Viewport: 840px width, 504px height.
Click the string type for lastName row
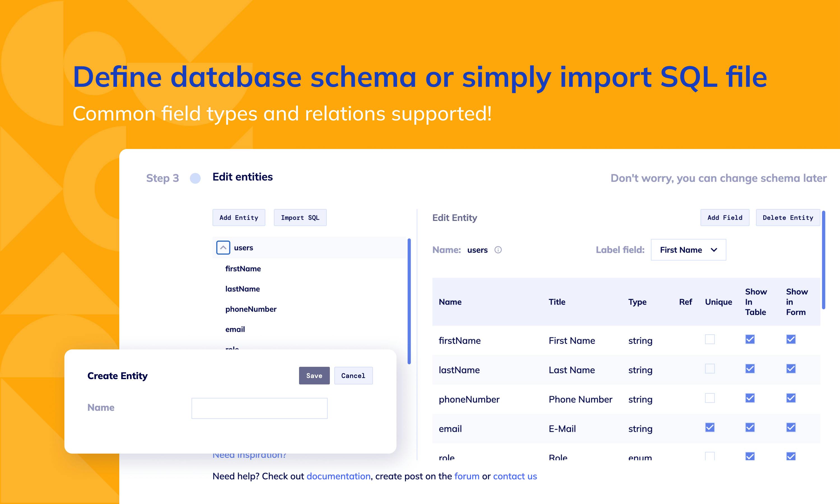(640, 370)
